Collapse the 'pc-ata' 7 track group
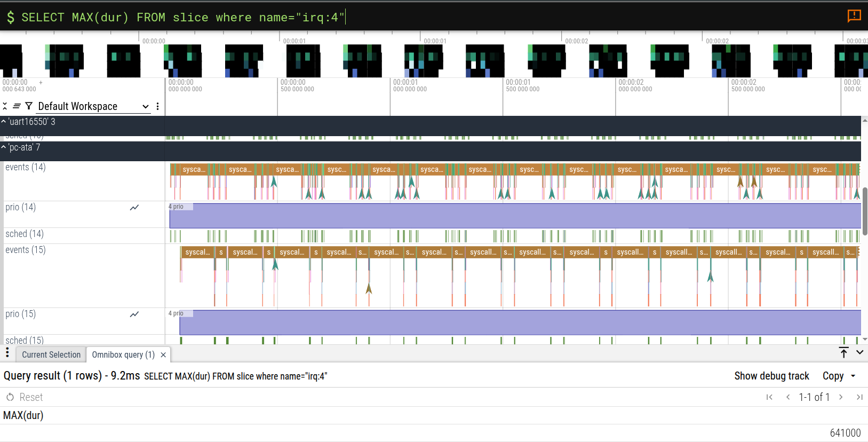 coord(3,147)
